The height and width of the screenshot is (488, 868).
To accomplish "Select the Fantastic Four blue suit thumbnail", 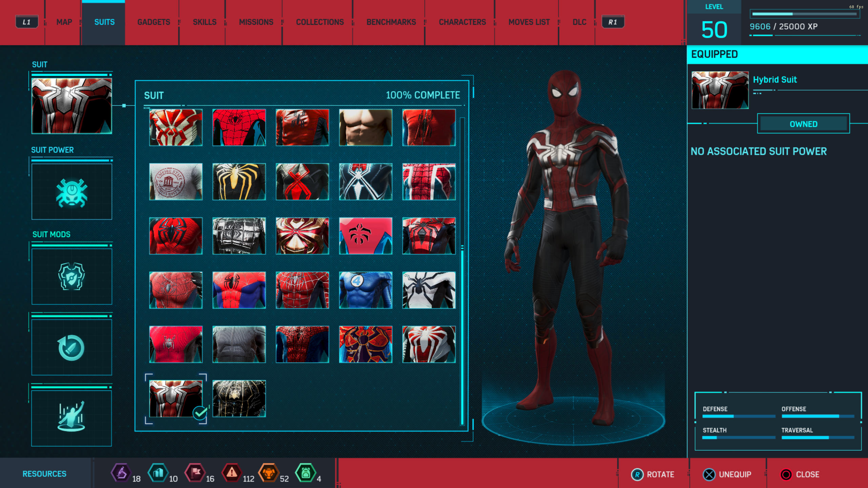I will [366, 290].
